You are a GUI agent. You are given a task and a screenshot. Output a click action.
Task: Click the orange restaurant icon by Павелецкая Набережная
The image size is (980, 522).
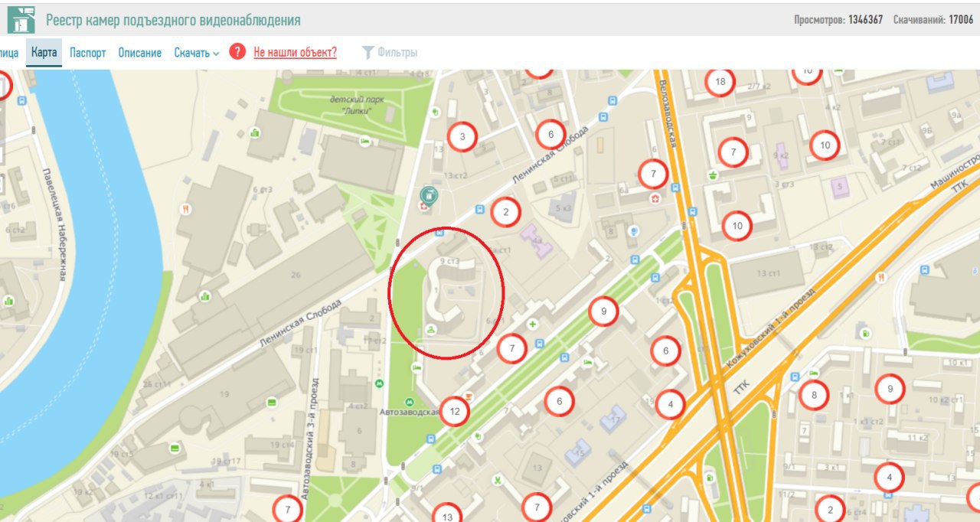tap(186, 207)
